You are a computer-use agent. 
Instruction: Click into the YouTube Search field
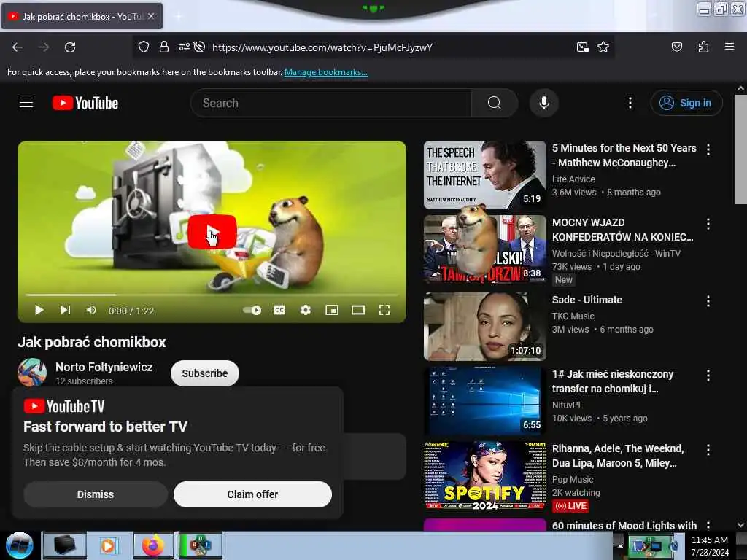coord(330,103)
